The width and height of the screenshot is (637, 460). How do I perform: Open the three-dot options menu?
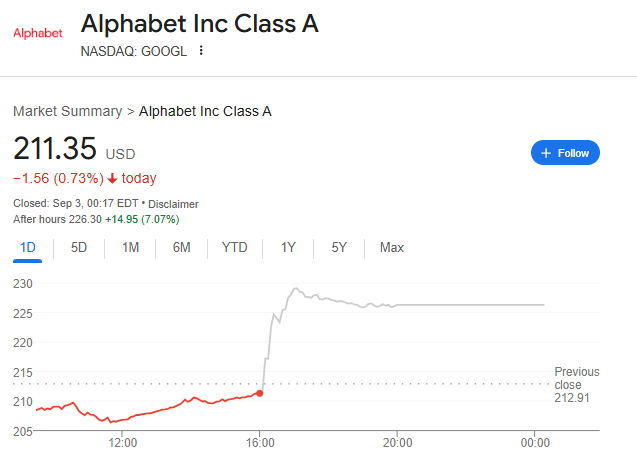(201, 51)
